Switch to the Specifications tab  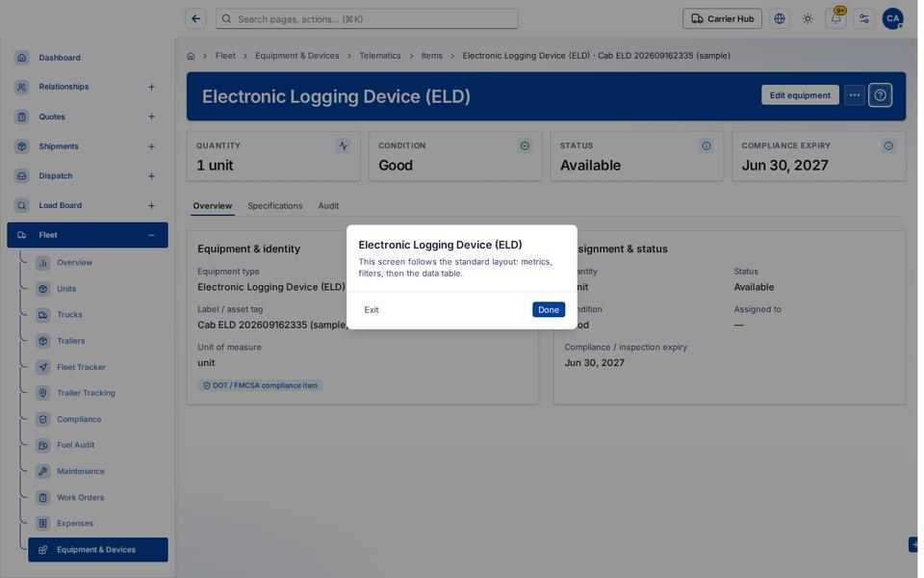tap(274, 206)
